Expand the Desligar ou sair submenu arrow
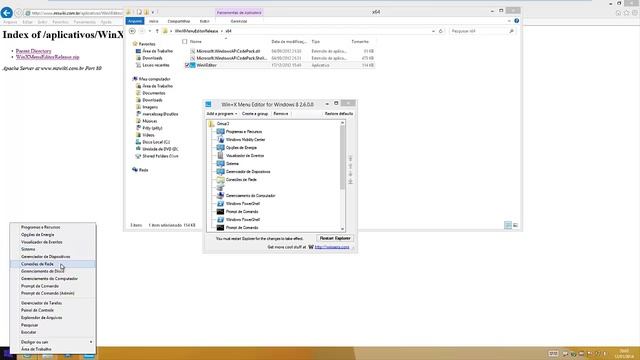This screenshot has height=360, width=640. pos(91,342)
